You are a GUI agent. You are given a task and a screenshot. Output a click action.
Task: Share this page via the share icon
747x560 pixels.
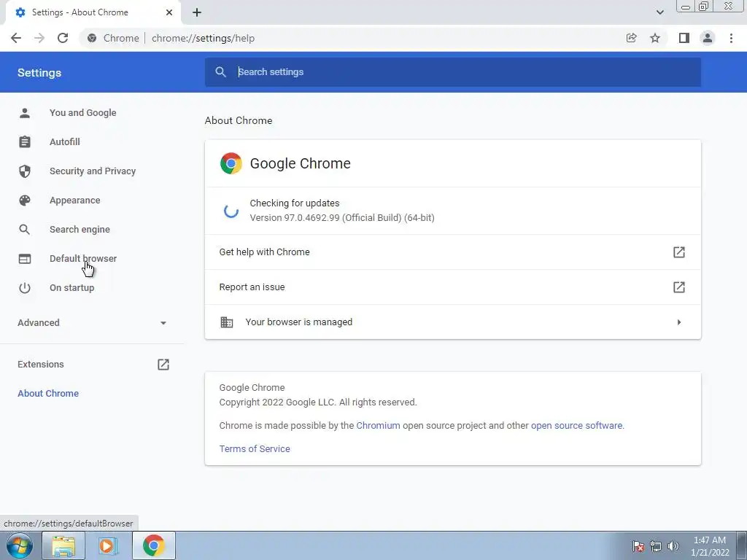click(631, 38)
